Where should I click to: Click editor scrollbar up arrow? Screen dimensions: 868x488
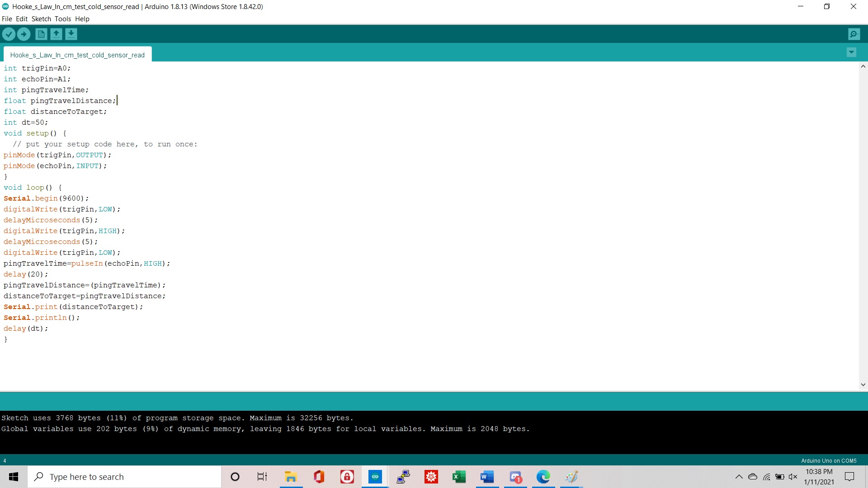click(863, 66)
